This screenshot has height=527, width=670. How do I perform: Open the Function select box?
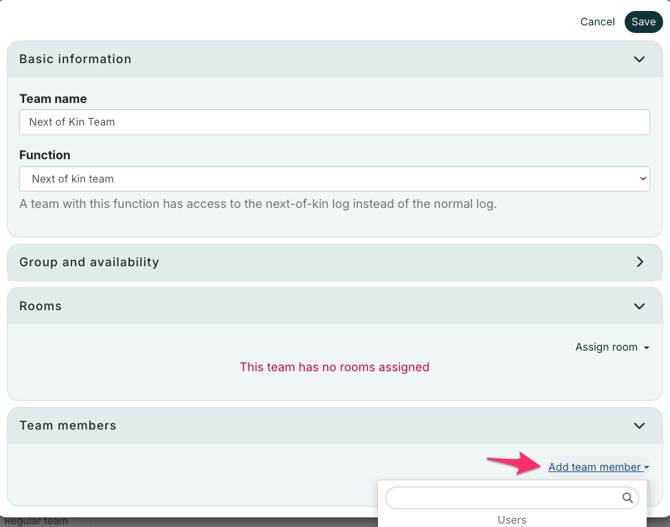(x=334, y=179)
